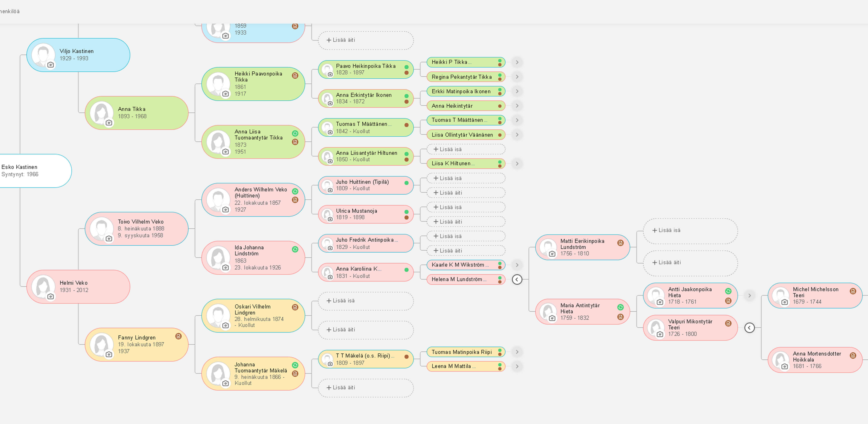868x424 pixels.
Task: Click brown record icon on Heikki Paavonpoika Tikka
Action: (295, 75)
